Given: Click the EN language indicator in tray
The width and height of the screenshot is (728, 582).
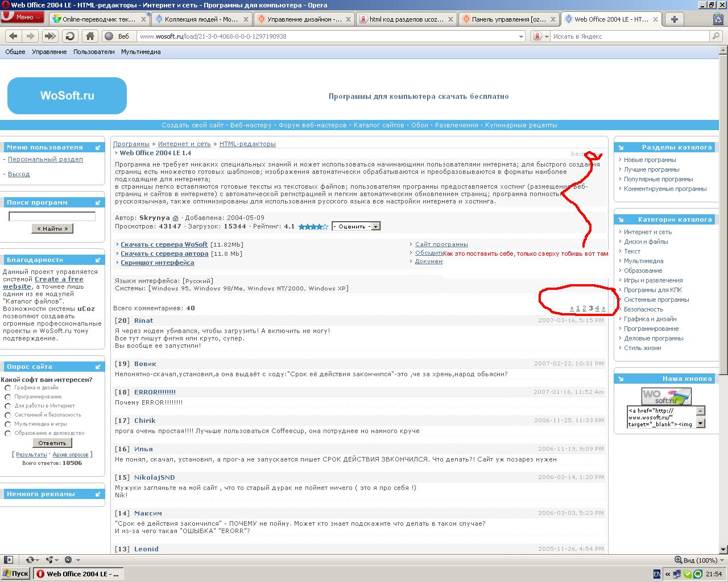Looking at the screenshot, I should (x=657, y=574).
